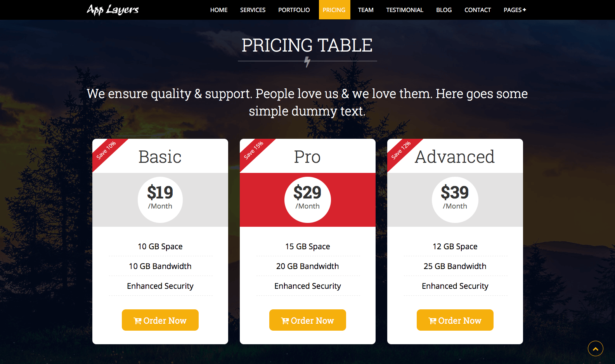Click the Save 15% ribbon on Pro
615x364 pixels.
pyautogui.click(x=254, y=150)
